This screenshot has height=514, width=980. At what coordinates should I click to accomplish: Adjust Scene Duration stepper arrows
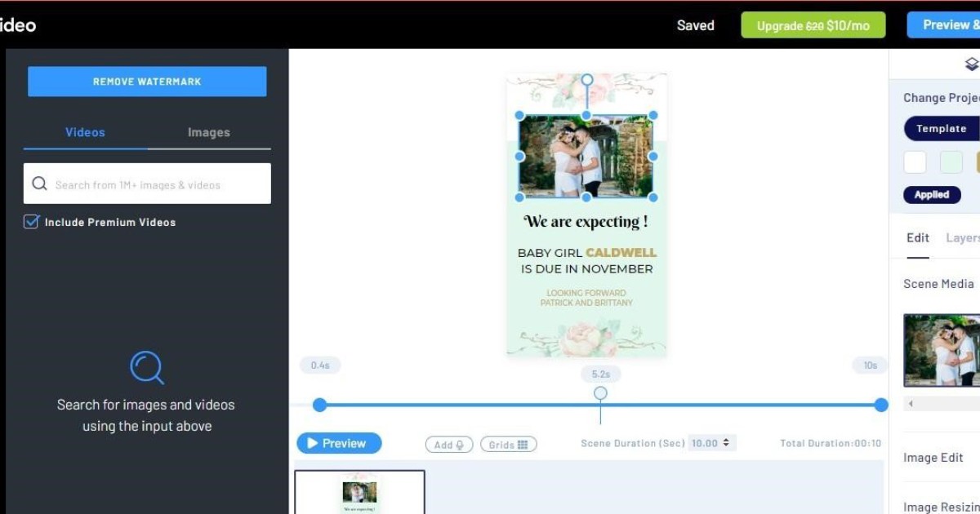pos(726,443)
